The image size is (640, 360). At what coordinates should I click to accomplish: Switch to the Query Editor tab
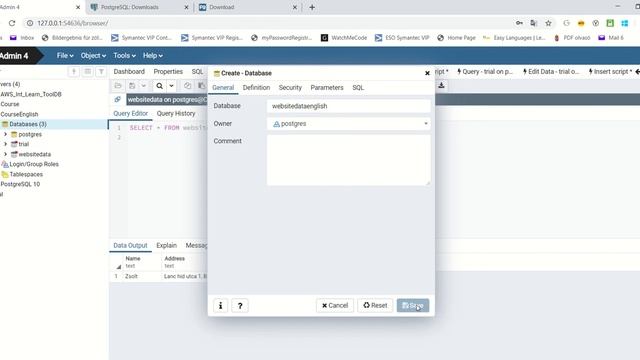pyautogui.click(x=131, y=113)
